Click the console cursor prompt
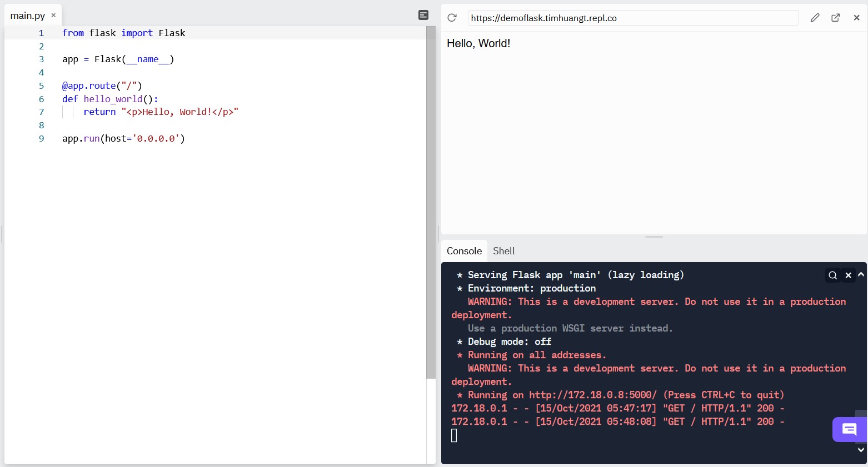Image resolution: width=868 pixels, height=467 pixels. pyautogui.click(x=454, y=436)
